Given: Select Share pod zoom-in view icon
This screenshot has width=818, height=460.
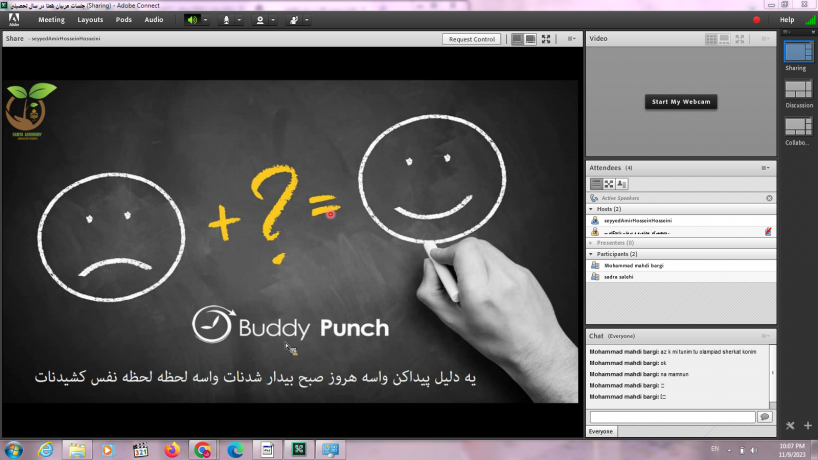Looking at the screenshot, I should pyautogui.click(x=530, y=39).
